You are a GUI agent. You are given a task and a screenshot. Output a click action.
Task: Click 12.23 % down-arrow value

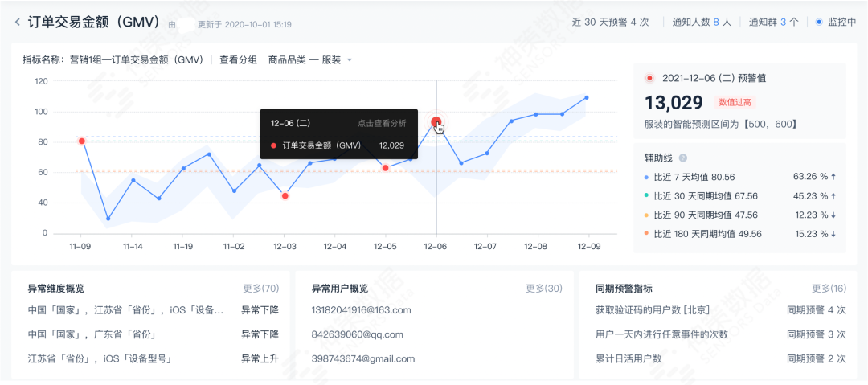coord(814,215)
